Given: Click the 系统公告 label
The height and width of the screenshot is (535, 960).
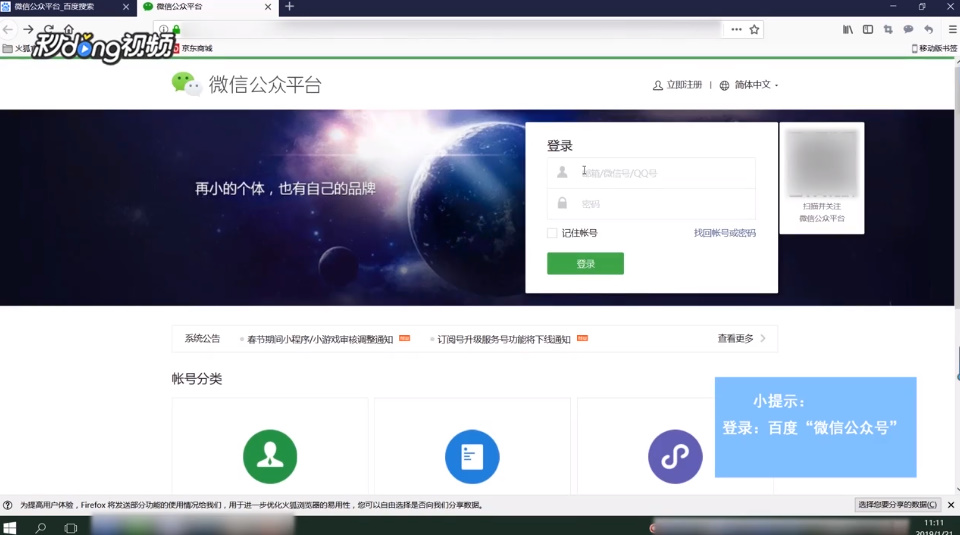Looking at the screenshot, I should [202, 339].
